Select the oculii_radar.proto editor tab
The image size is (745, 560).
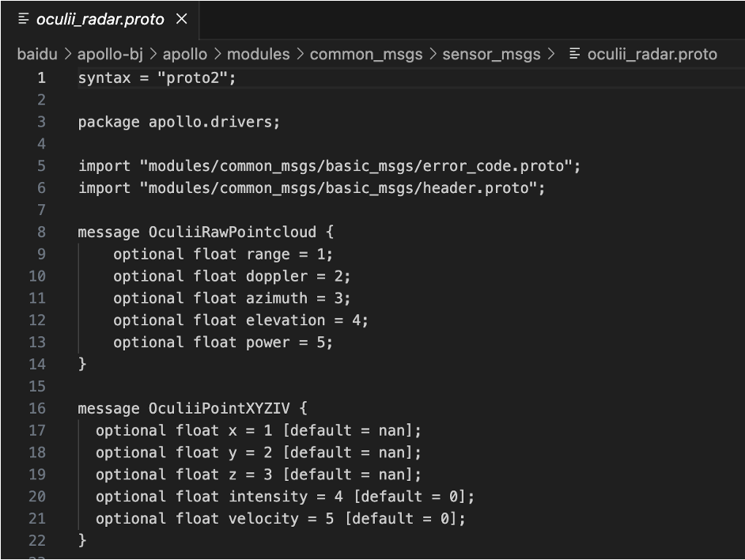[x=99, y=20]
